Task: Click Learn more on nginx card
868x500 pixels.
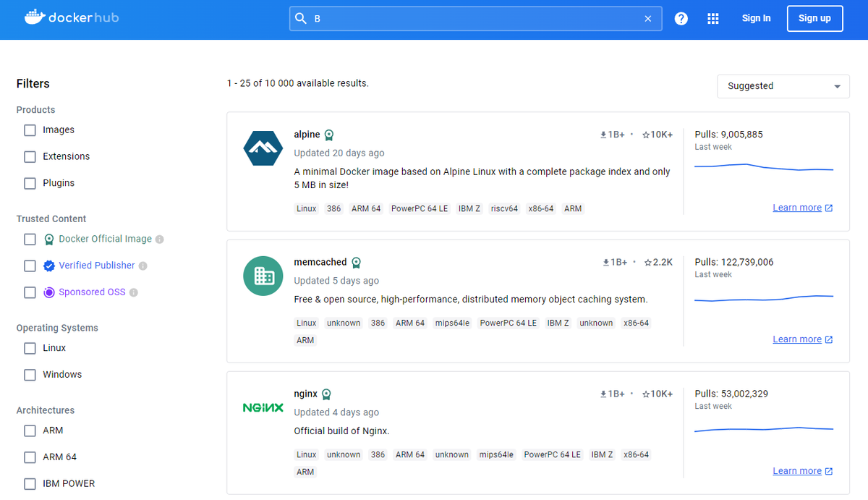Action: pos(796,472)
